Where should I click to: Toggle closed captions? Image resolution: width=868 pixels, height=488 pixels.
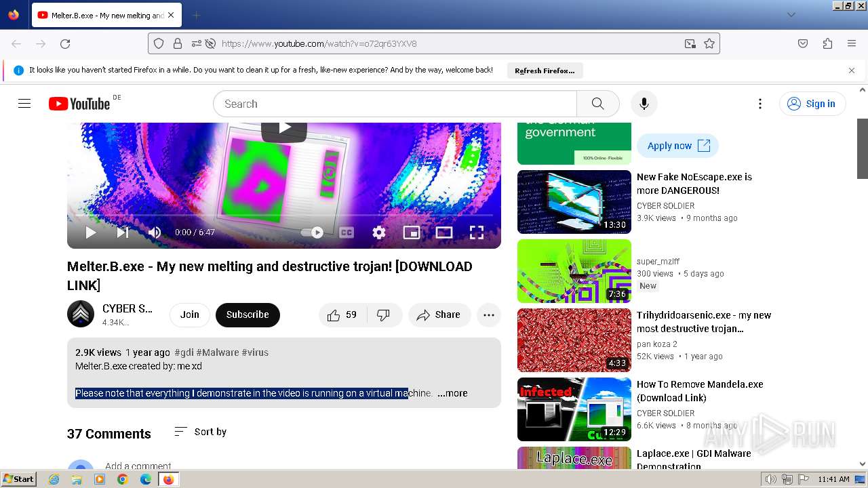[347, 232]
